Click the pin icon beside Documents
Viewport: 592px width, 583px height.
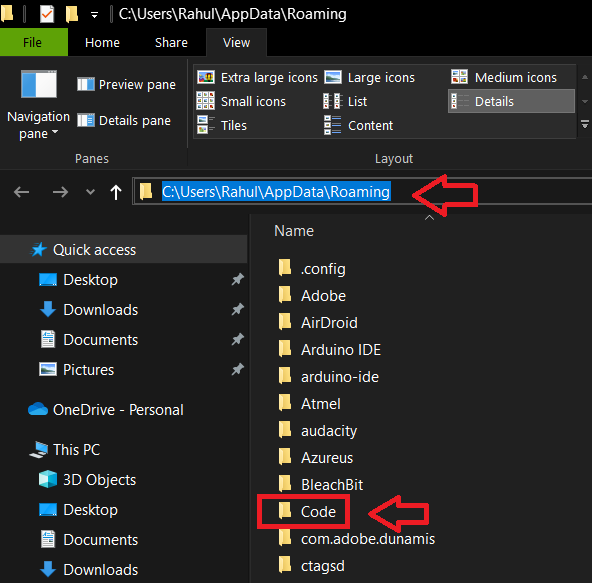click(x=237, y=339)
